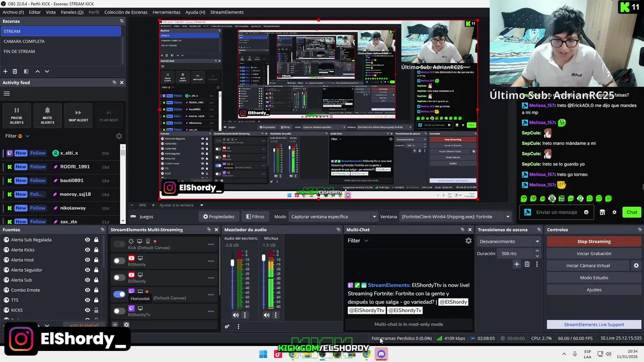The height and width of the screenshot is (362, 644).
Task: Toggle visibility of Alerta Kicks source
Action: [x=88, y=250]
